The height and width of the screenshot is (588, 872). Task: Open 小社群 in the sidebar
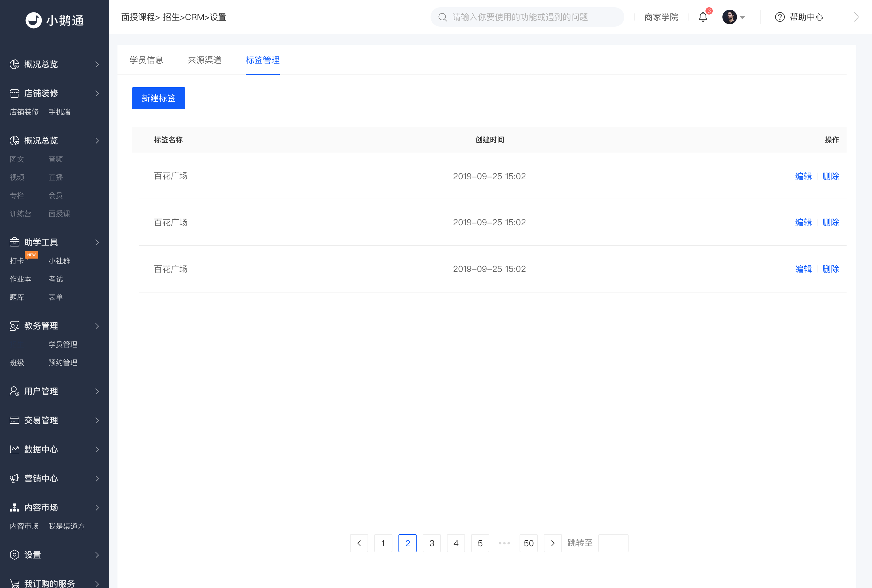[59, 261]
